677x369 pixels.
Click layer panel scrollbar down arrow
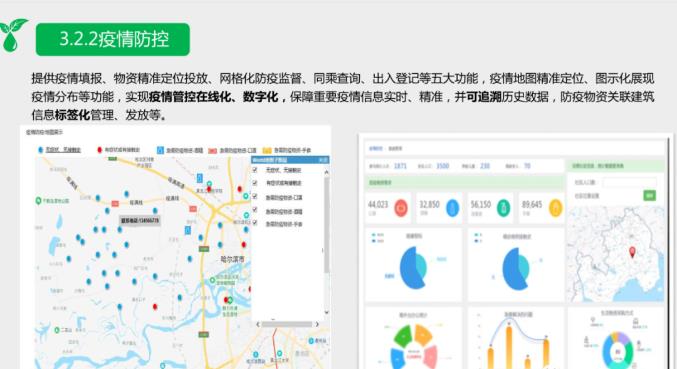coord(326,312)
